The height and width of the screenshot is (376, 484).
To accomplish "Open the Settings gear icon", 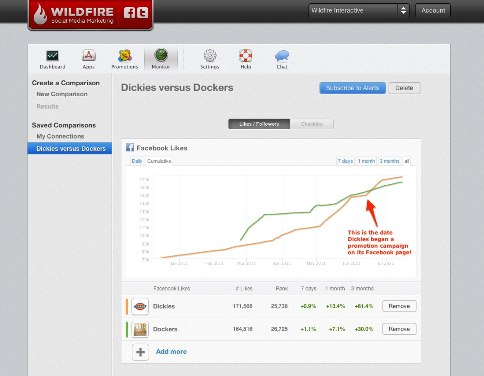I will click(210, 56).
